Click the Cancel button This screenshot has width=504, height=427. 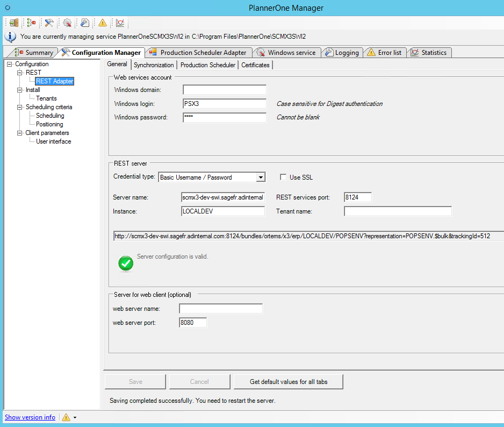pyautogui.click(x=199, y=382)
